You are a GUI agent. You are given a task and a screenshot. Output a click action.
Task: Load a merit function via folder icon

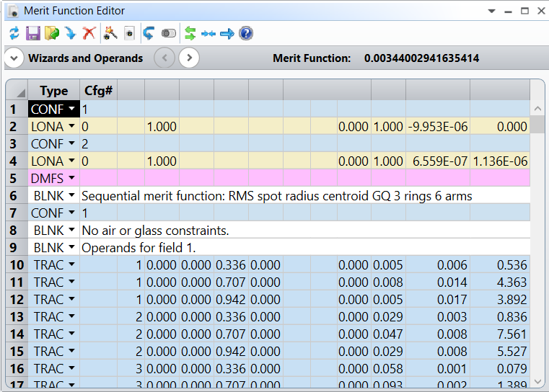point(52,34)
